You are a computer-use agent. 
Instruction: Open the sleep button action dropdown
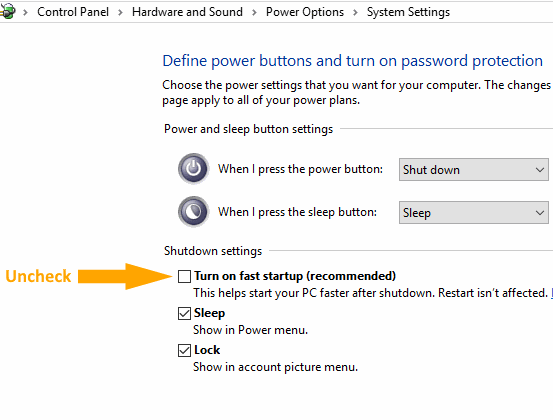pyautogui.click(x=474, y=213)
